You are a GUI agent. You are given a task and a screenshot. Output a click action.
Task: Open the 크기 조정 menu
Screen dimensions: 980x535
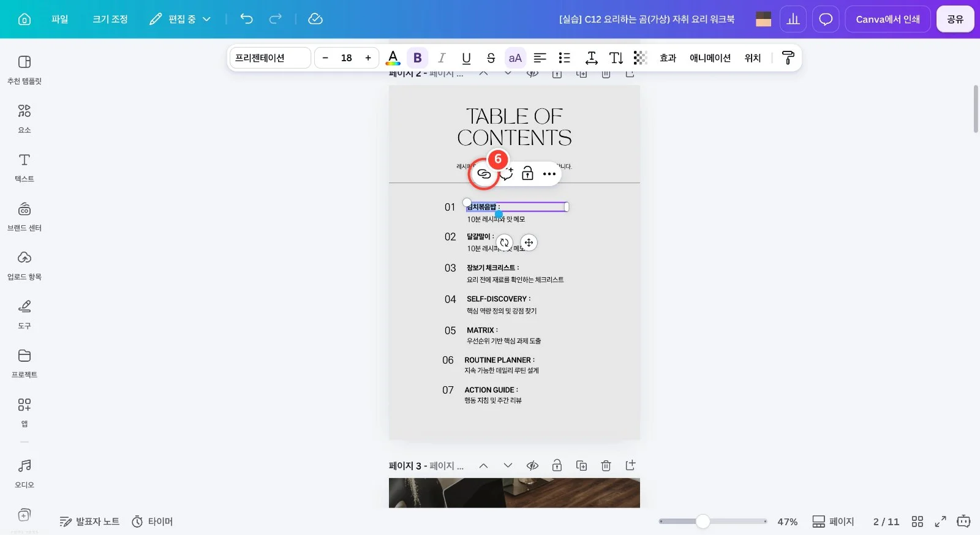pos(110,19)
